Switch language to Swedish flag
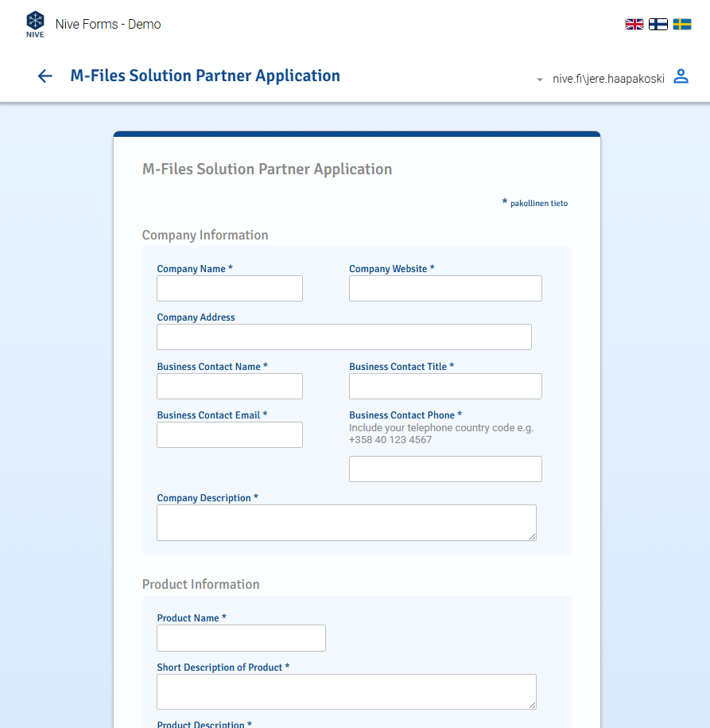Screen dimensions: 710x728 click(682, 24)
